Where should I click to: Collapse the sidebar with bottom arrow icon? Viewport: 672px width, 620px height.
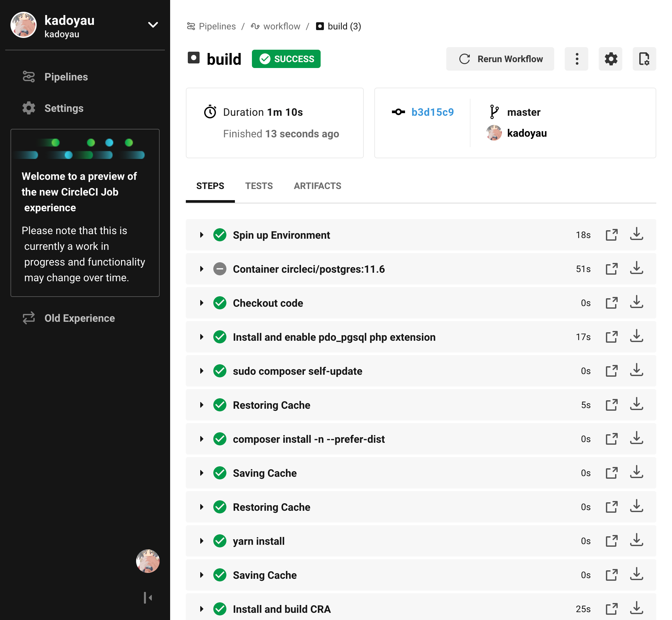pyautogui.click(x=148, y=597)
